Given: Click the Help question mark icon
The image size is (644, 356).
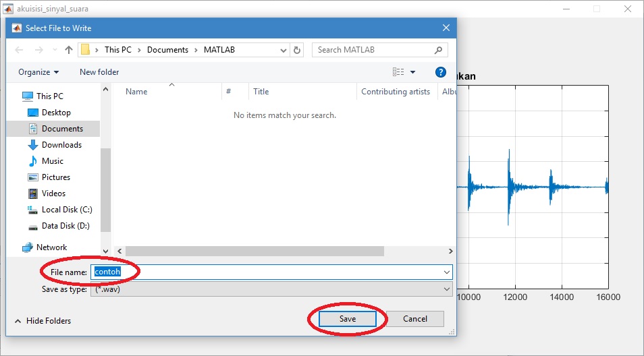Looking at the screenshot, I should tap(440, 72).
